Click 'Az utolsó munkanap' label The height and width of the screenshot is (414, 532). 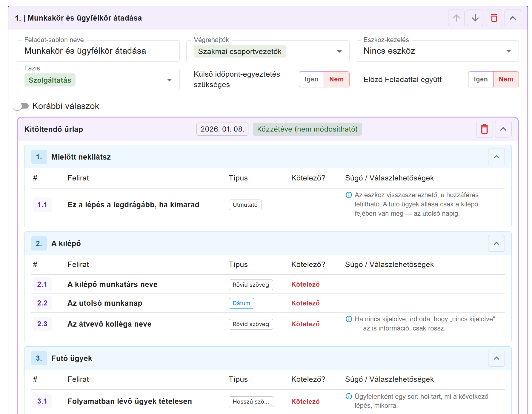(105, 303)
